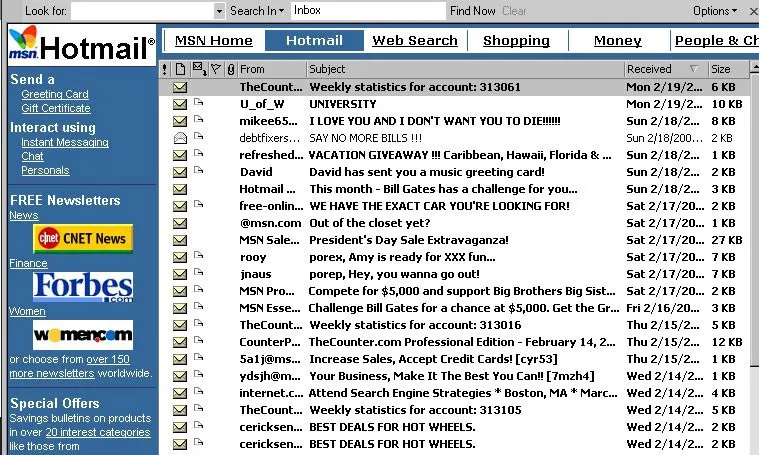Screen dimensions: 759x455
Task: Open the Chat link in sidebar
Action: coord(32,156)
